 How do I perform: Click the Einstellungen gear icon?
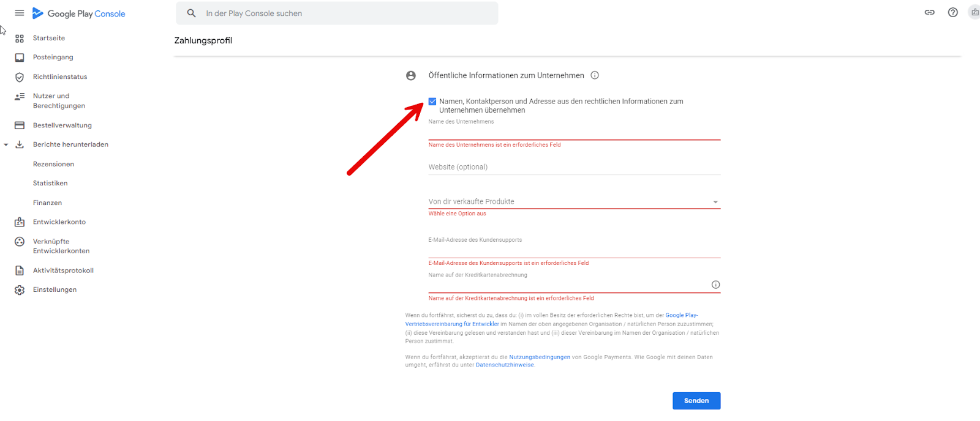(x=20, y=290)
